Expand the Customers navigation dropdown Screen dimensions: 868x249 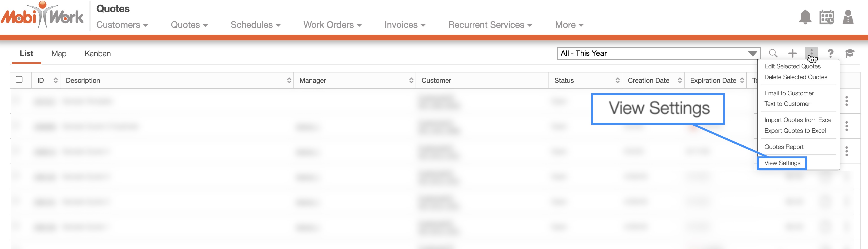[122, 25]
